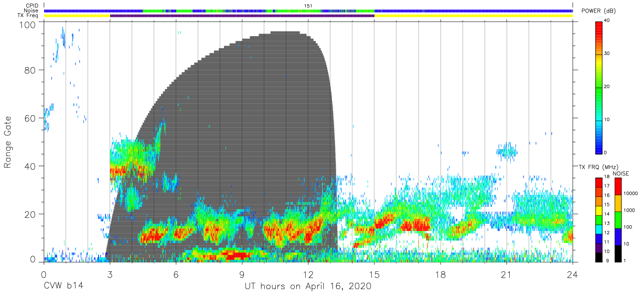Click the NOISE legend title
The image size is (644, 297).
pos(620,173)
